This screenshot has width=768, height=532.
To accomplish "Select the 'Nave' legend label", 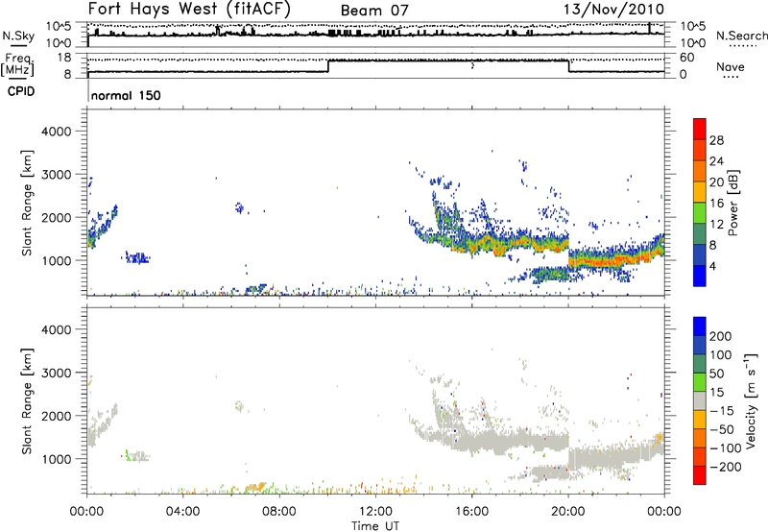I will [731, 66].
